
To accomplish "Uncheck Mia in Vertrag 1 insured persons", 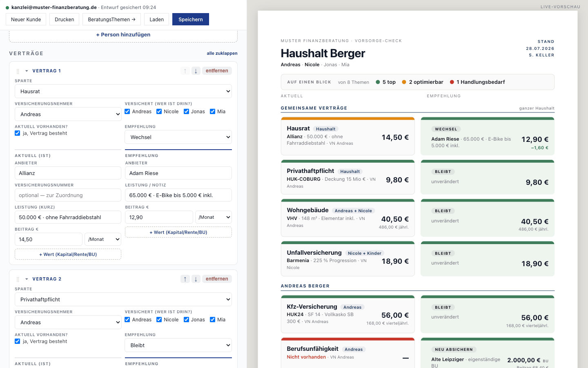I will [213, 112].
